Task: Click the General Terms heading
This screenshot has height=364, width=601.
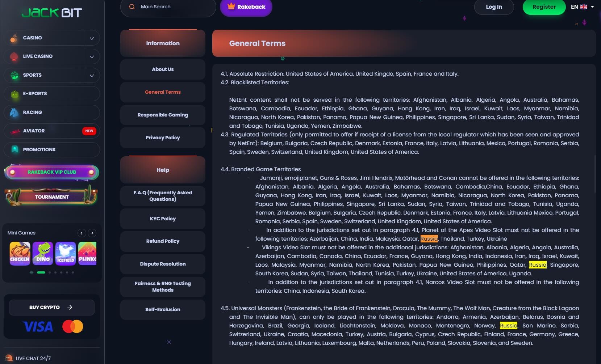Action: 257,43
